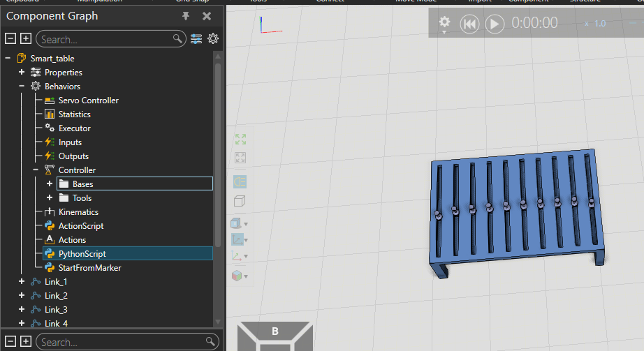Image resolution: width=644 pixels, height=351 pixels.
Task: Select the Inputs behavior
Action: pyautogui.click(x=70, y=142)
